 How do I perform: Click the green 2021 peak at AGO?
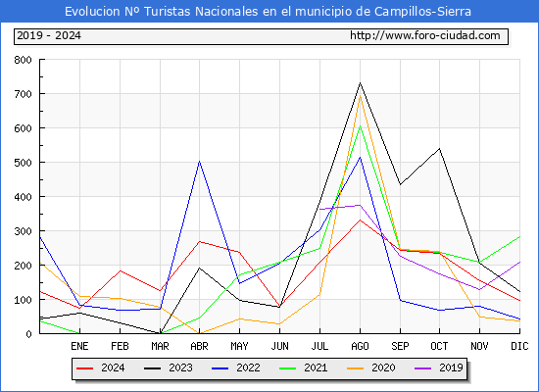pos(360,126)
